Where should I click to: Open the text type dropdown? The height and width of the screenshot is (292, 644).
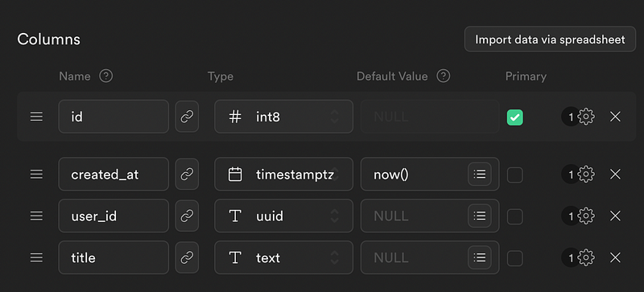coord(284,257)
